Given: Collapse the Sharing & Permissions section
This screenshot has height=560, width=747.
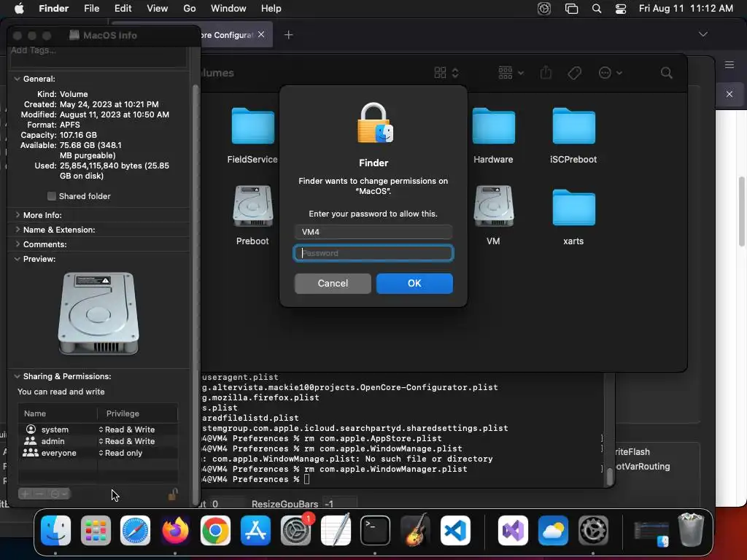Looking at the screenshot, I should [x=18, y=376].
